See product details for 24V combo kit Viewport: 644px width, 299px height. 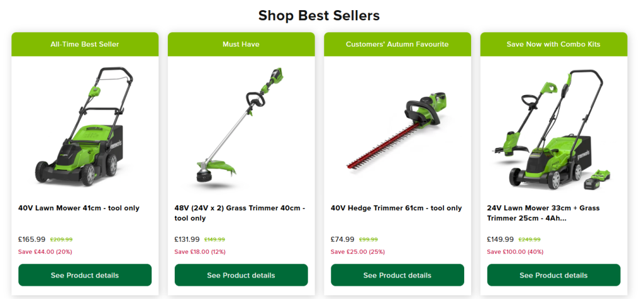[553, 275]
